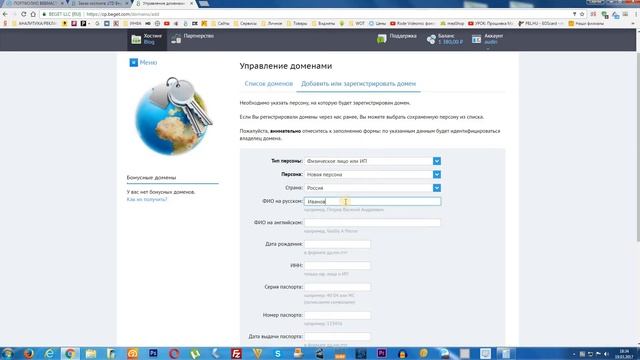
Task: Toggle the blue Меню icon
Action: [x=133, y=62]
